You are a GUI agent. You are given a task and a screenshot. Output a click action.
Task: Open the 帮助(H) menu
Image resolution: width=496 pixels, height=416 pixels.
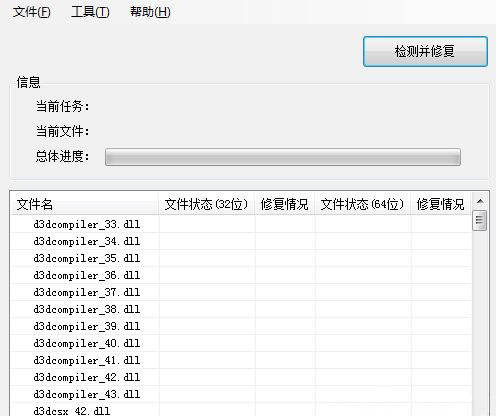[x=150, y=12]
